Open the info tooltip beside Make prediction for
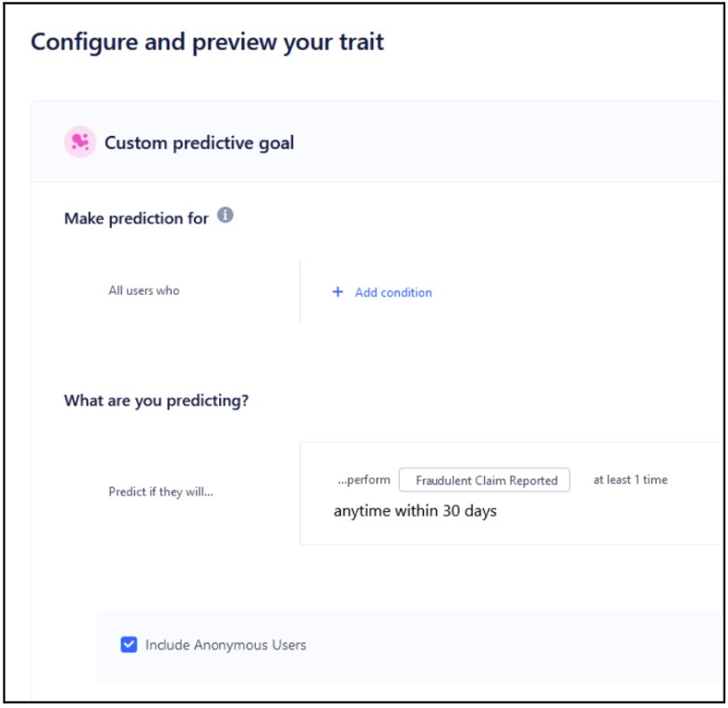Image resolution: width=728 pixels, height=708 pixels. [x=226, y=214]
